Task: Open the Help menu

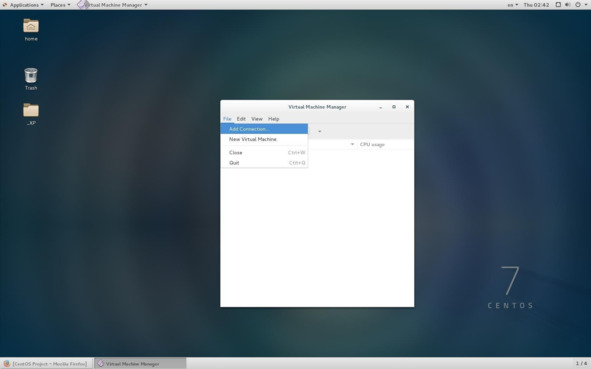Action: pos(274,119)
